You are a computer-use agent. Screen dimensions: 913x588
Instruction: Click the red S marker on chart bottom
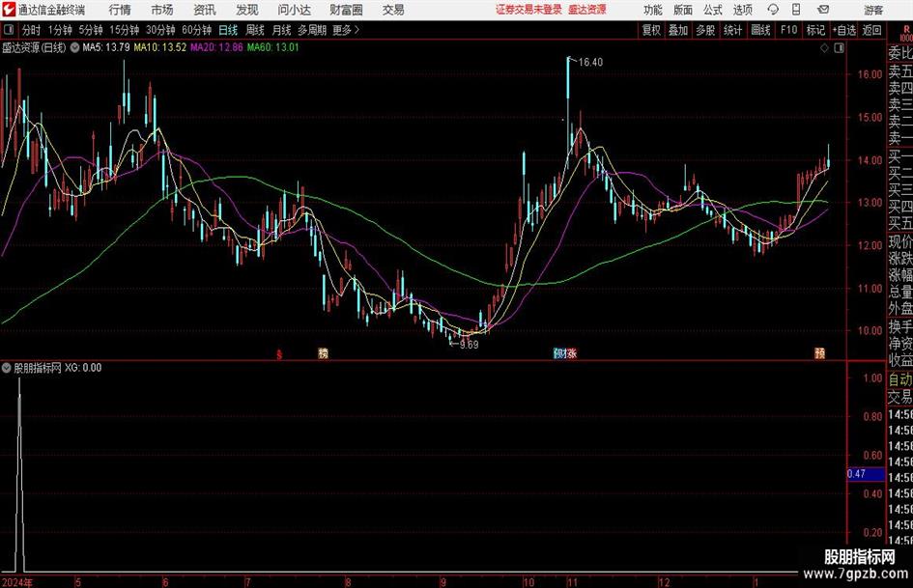tap(279, 354)
